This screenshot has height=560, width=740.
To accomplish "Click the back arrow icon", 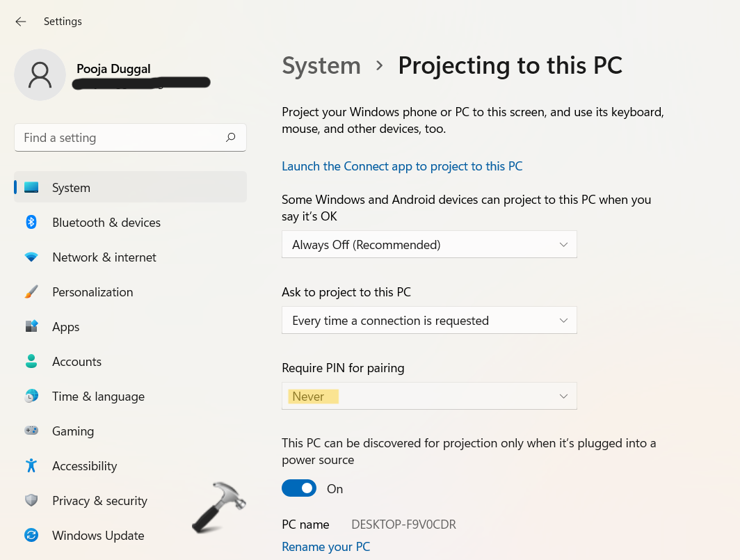I will point(21,22).
